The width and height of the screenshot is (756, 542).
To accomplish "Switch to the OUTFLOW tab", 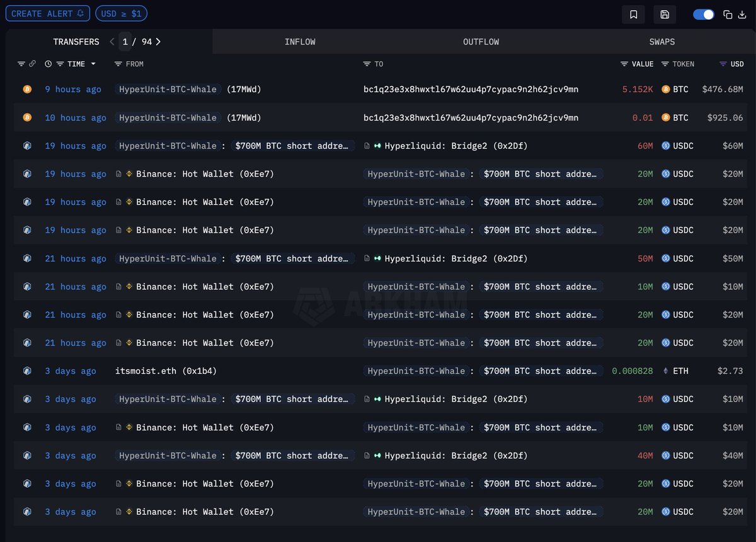I will (481, 42).
